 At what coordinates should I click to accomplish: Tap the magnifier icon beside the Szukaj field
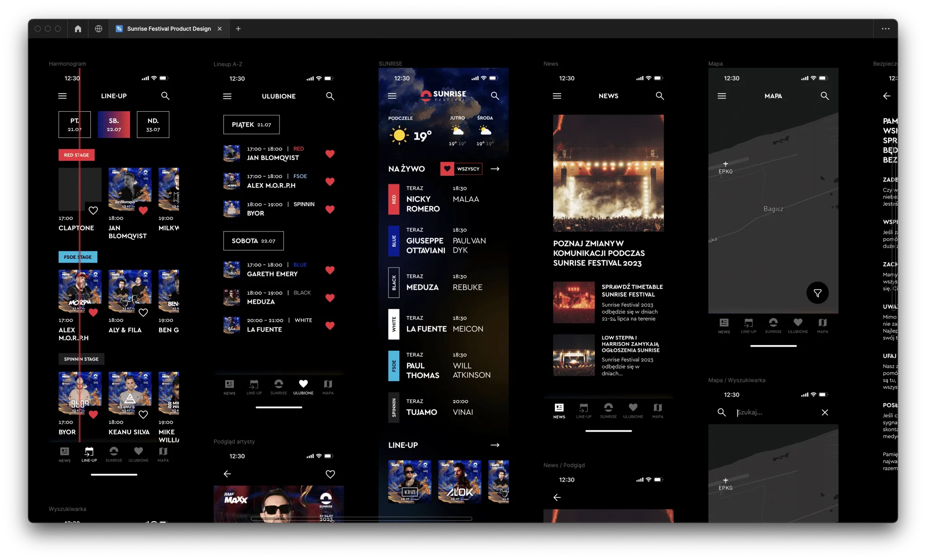722,412
